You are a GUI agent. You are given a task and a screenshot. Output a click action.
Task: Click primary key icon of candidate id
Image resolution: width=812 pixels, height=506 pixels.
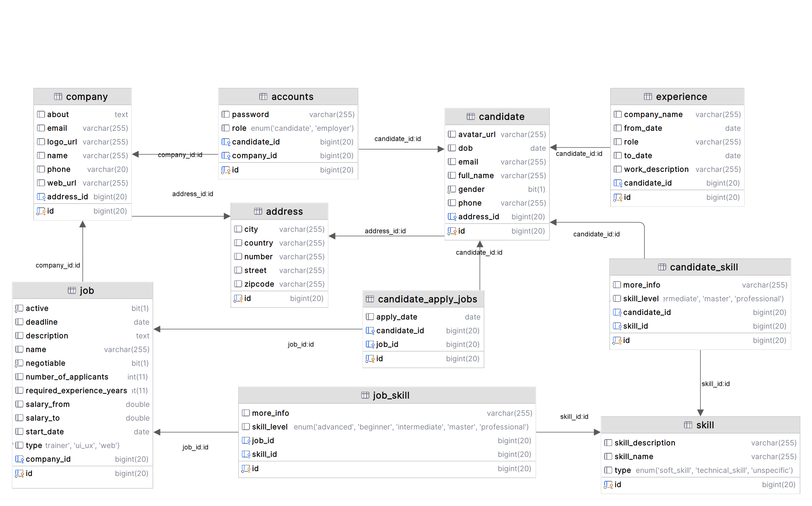(x=452, y=231)
